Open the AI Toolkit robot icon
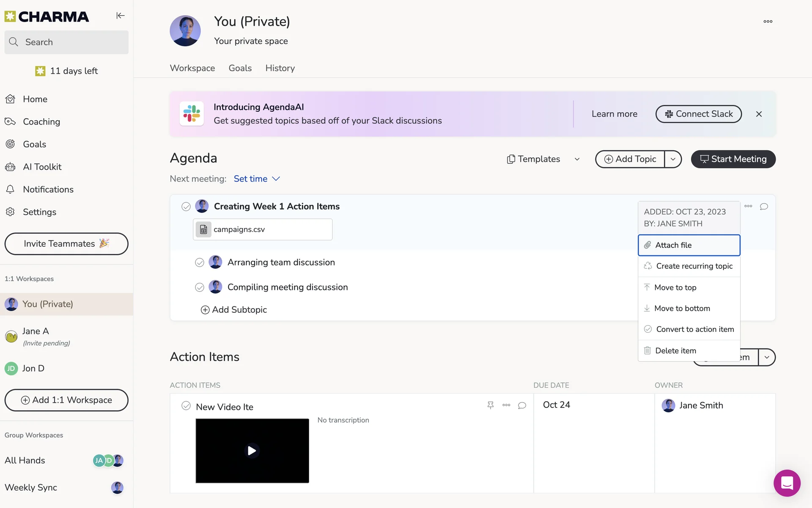The width and height of the screenshot is (812, 508). 10,167
